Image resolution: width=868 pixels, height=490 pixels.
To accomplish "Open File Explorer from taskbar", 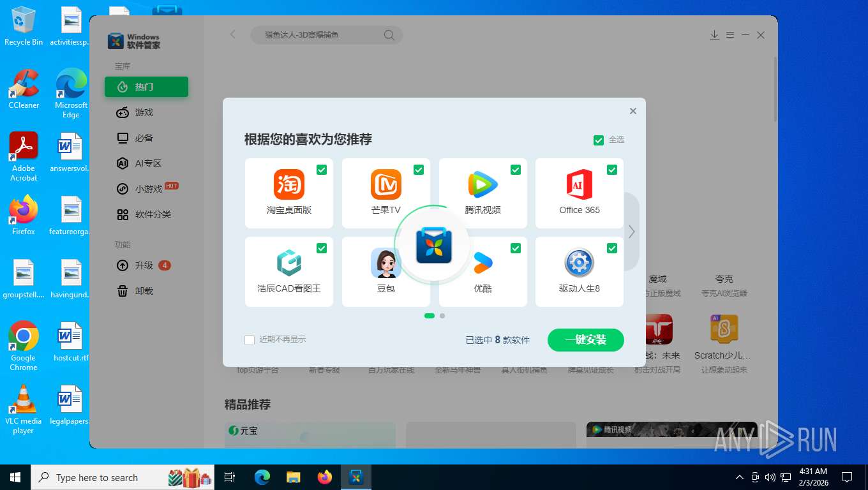I will click(x=293, y=477).
